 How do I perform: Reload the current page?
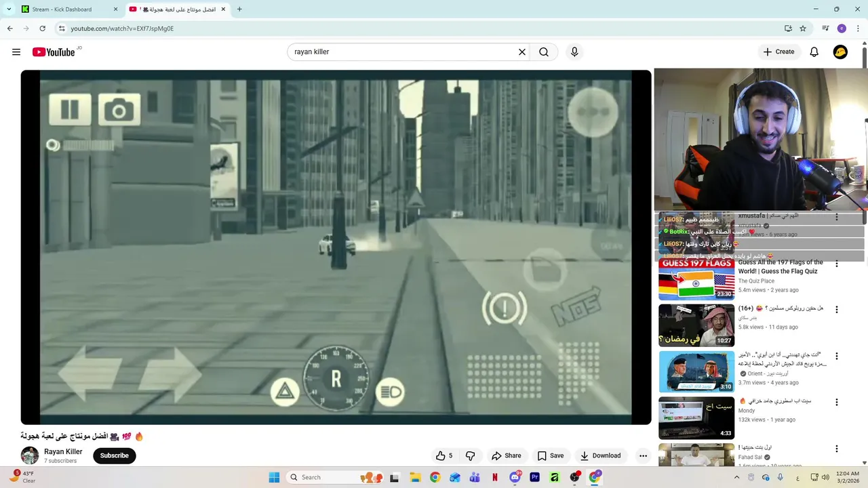pyautogui.click(x=43, y=28)
